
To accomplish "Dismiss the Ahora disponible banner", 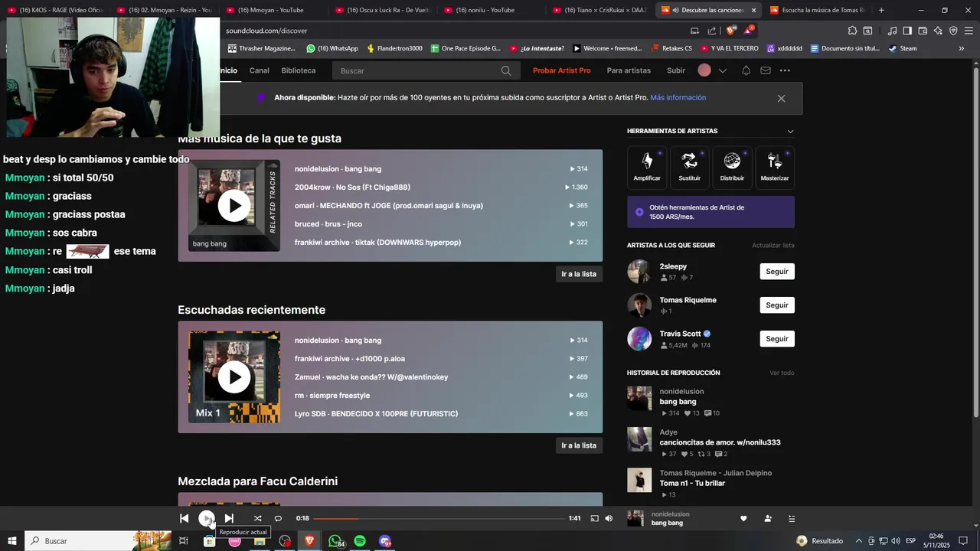I will pyautogui.click(x=781, y=99).
